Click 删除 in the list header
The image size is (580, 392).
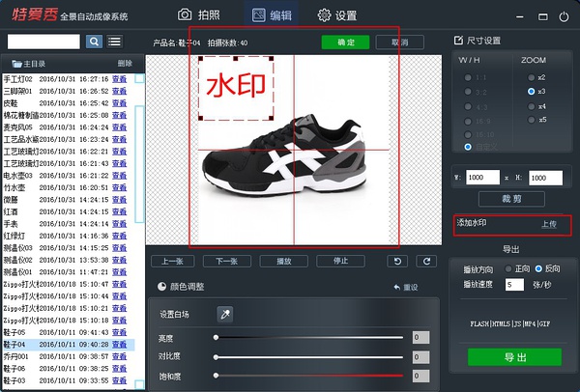pyautogui.click(x=125, y=64)
